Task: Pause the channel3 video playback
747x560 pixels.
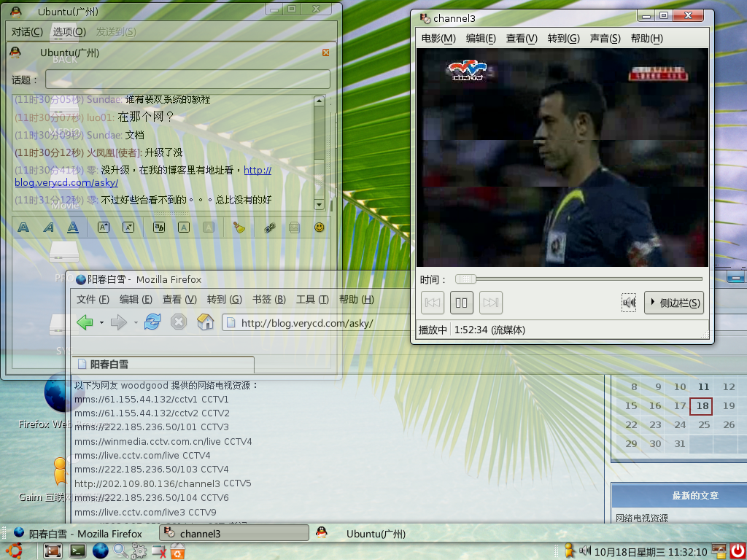Action: (x=462, y=303)
